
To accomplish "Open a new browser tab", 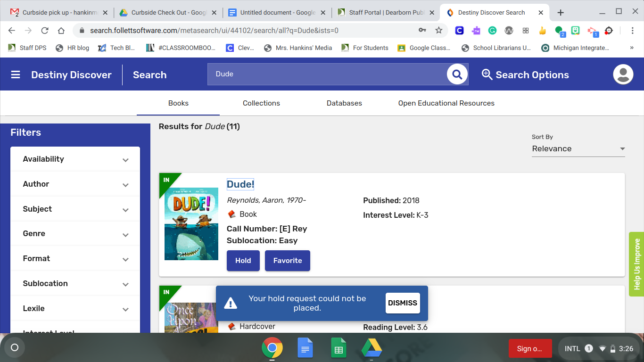I will pyautogui.click(x=561, y=13).
